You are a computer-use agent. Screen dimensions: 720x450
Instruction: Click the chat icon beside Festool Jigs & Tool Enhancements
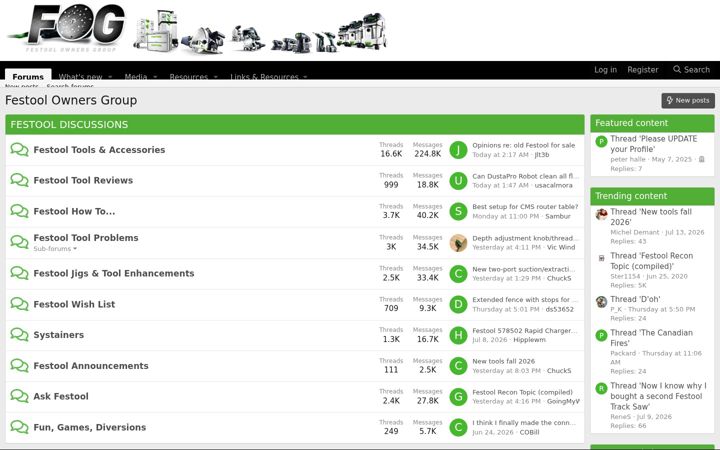(x=19, y=273)
